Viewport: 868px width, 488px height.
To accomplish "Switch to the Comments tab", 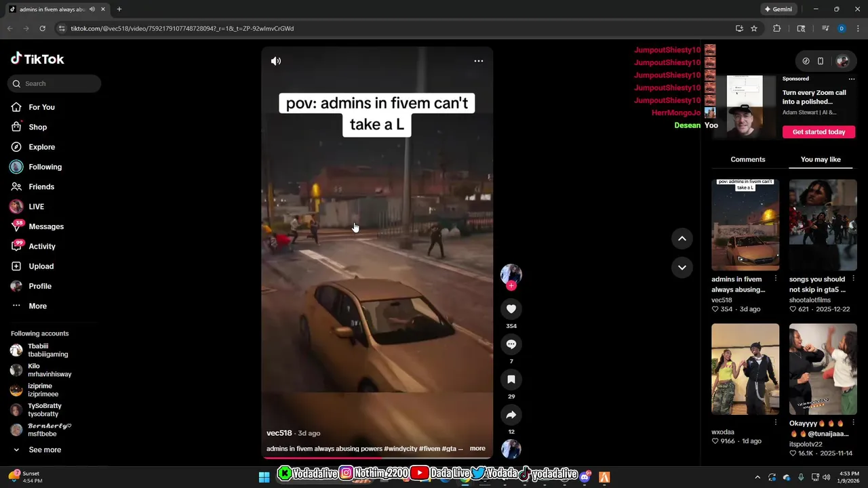I will (748, 159).
